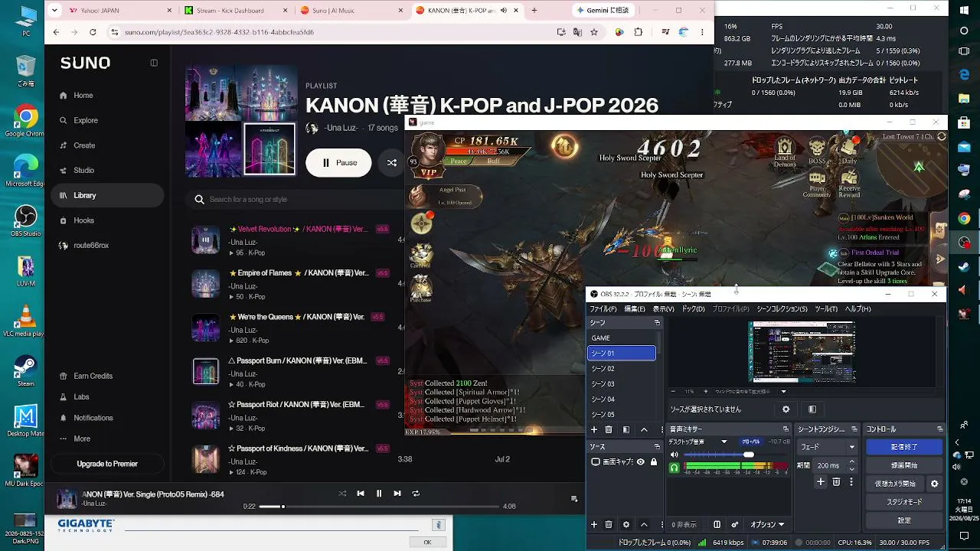
Task: Open OBS scene filters
Action: pos(626,430)
